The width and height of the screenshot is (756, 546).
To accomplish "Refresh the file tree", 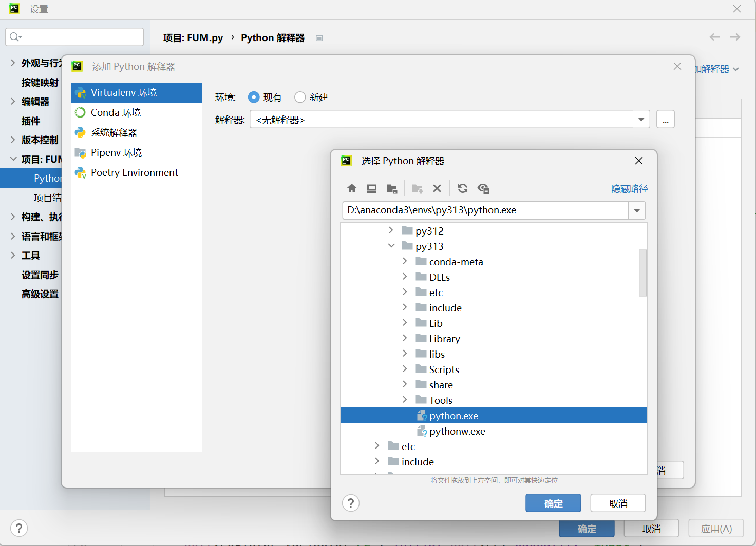I will coord(463,188).
